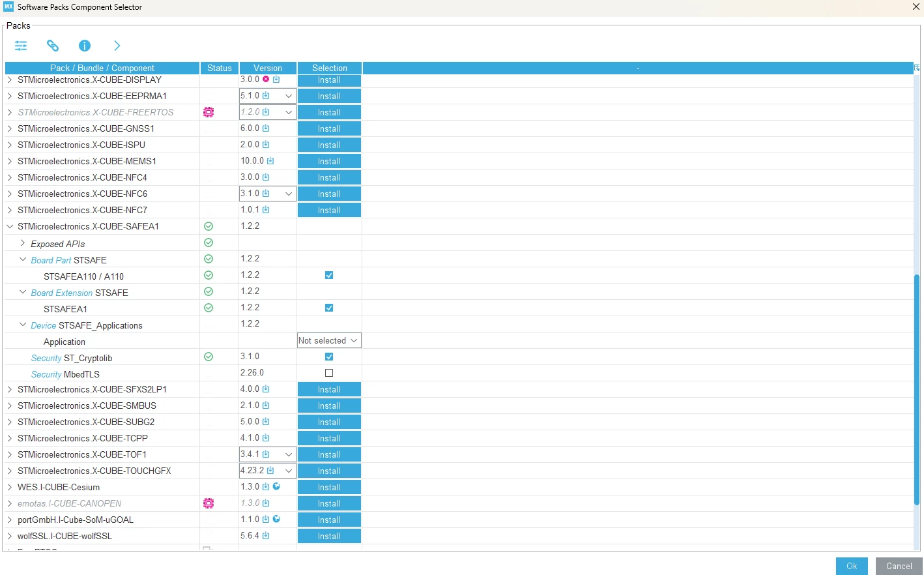The width and height of the screenshot is (924, 575).
Task: Click the download icon next to X-CUBE-DISPLAY 3.0.0
Action: [276, 80]
